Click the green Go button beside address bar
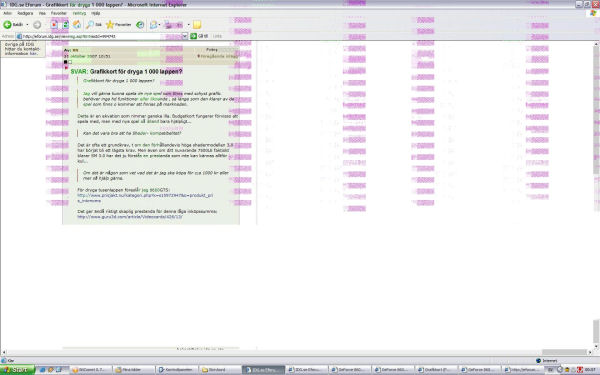Viewport: 600px width, 375px height. (x=199, y=36)
